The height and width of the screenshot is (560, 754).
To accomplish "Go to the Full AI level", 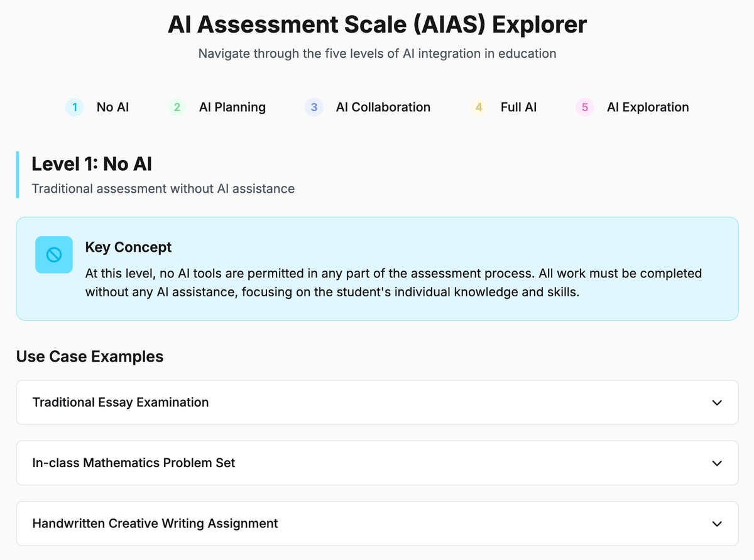I will coord(518,107).
